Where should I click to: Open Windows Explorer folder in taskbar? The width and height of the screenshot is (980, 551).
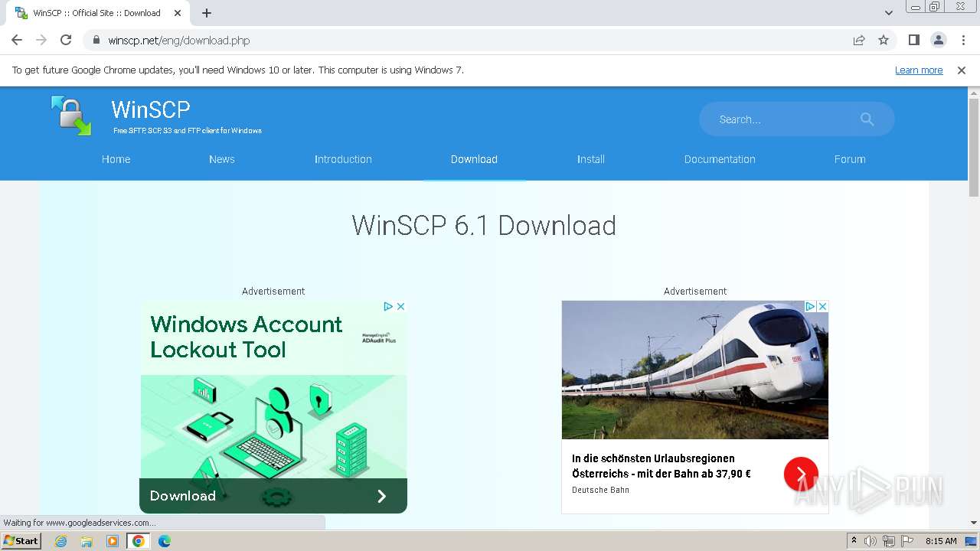87,541
